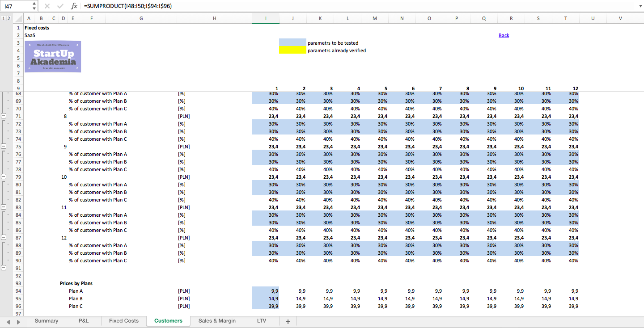644x328 pixels.
Task: Cancel the formula entry with the X icon
Action: point(47,6)
